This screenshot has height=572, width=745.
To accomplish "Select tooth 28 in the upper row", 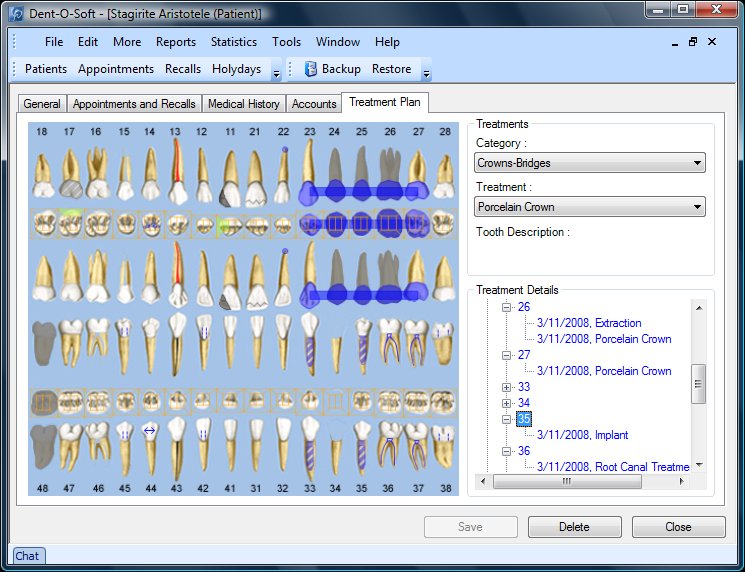I will 444,176.
